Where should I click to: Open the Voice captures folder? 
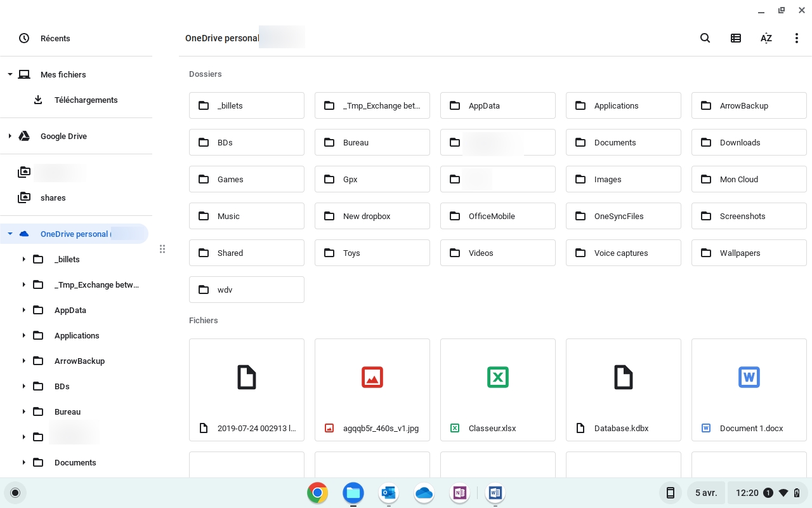tap(623, 253)
